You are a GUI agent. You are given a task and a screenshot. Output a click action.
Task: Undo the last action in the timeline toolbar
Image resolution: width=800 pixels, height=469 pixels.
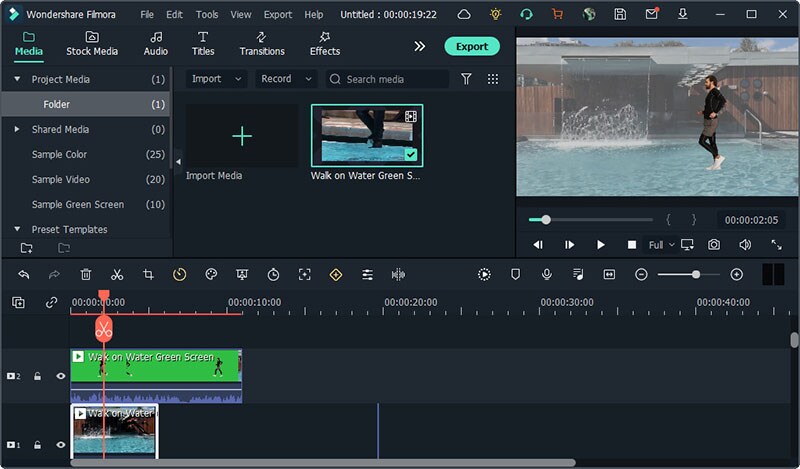(x=24, y=274)
